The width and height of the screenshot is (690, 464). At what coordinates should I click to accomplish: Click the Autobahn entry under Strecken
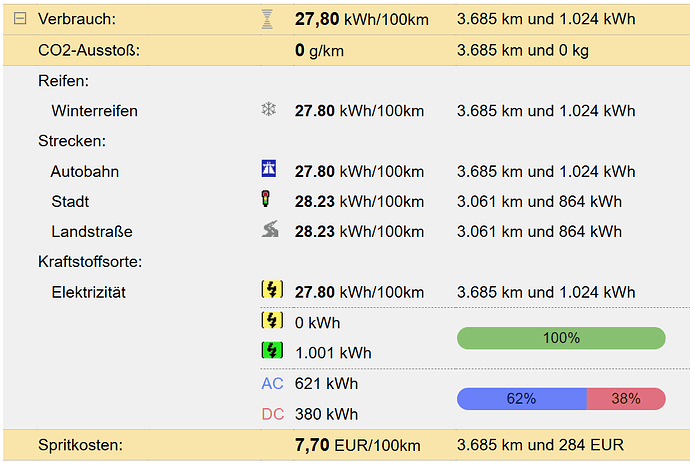(x=85, y=171)
